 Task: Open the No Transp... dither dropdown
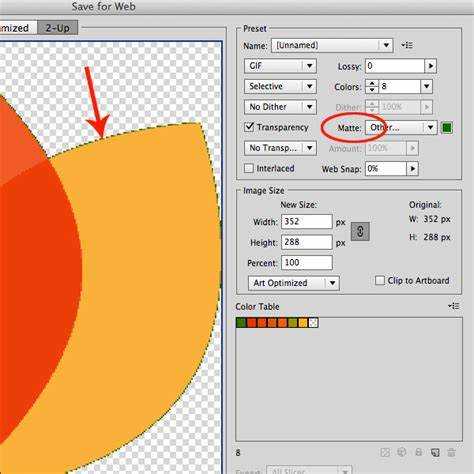point(280,148)
